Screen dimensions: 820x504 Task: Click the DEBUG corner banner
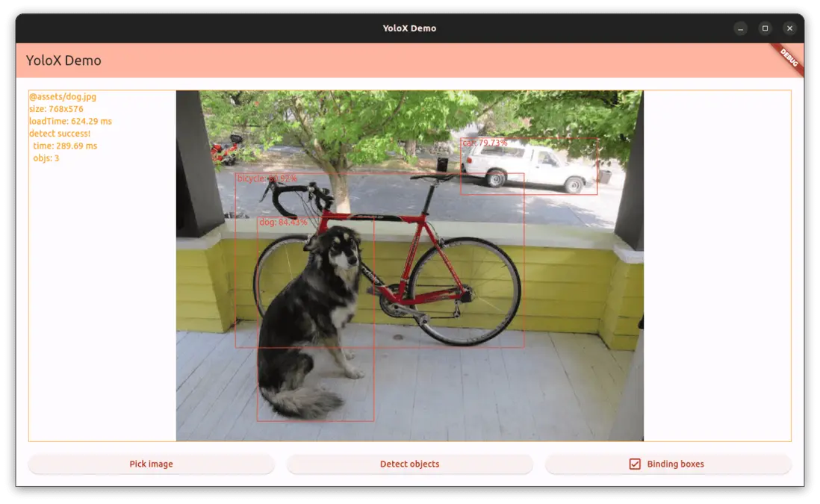point(789,57)
